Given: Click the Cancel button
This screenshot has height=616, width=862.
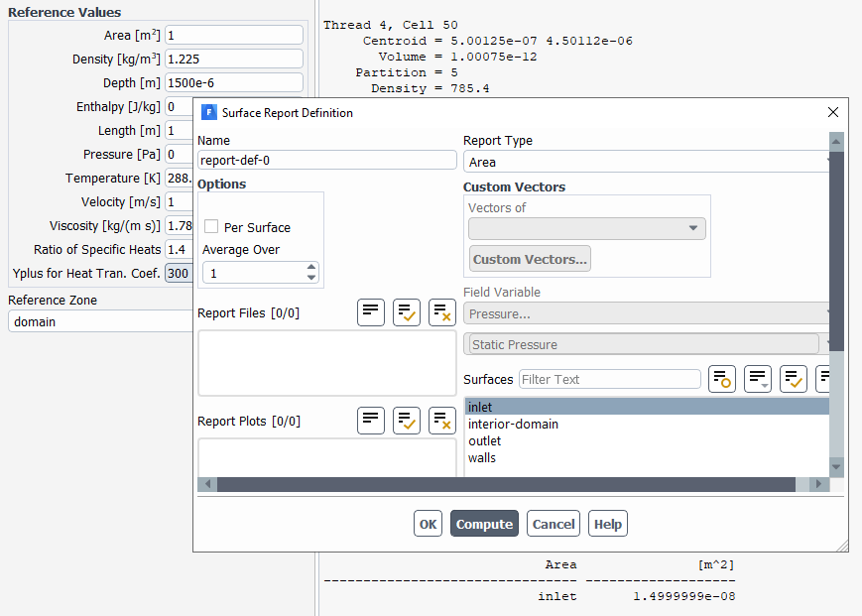Looking at the screenshot, I should coord(554,524).
